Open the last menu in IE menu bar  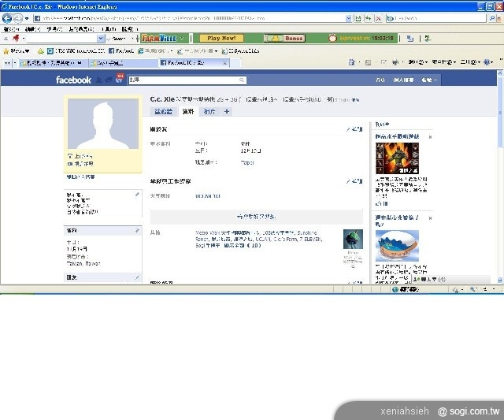coord(129,29)
